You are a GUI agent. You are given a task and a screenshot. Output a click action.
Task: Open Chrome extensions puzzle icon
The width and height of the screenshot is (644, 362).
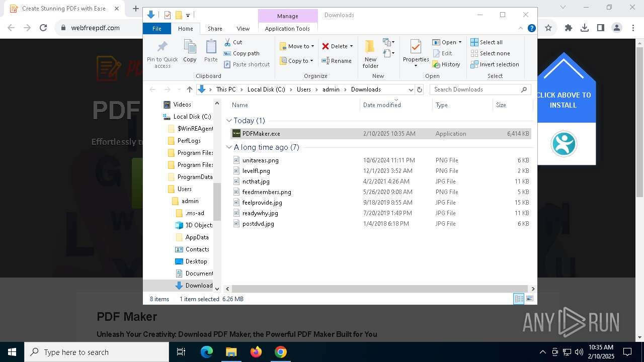click(x=569, y=28)
